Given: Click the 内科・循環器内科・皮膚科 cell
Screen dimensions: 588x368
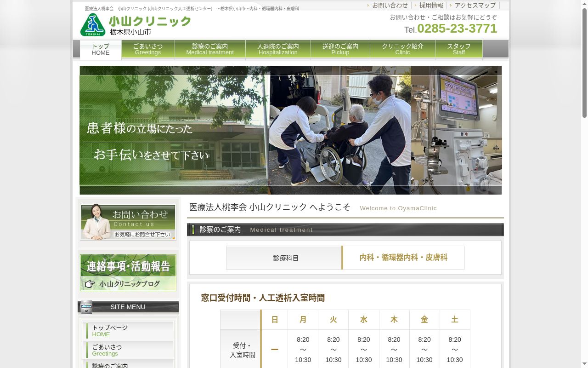Looking at the screenshot, I should 404,258.
